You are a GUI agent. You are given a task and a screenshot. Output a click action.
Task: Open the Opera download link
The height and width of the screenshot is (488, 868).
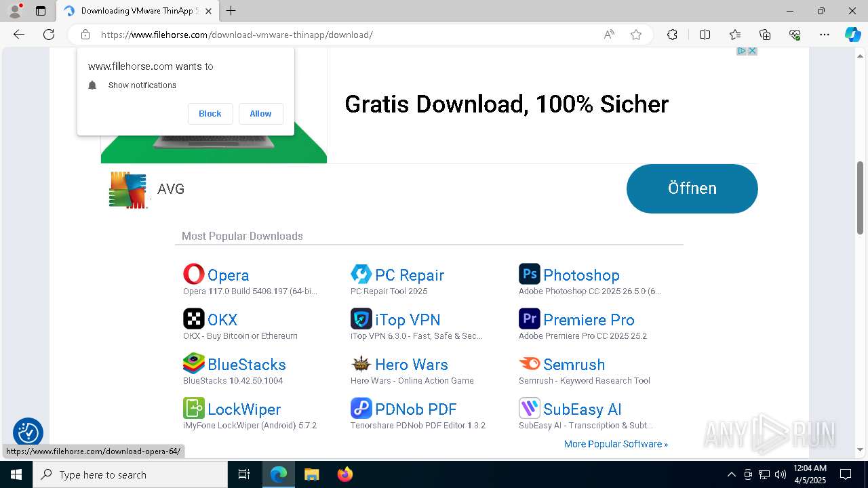(228, 275)
